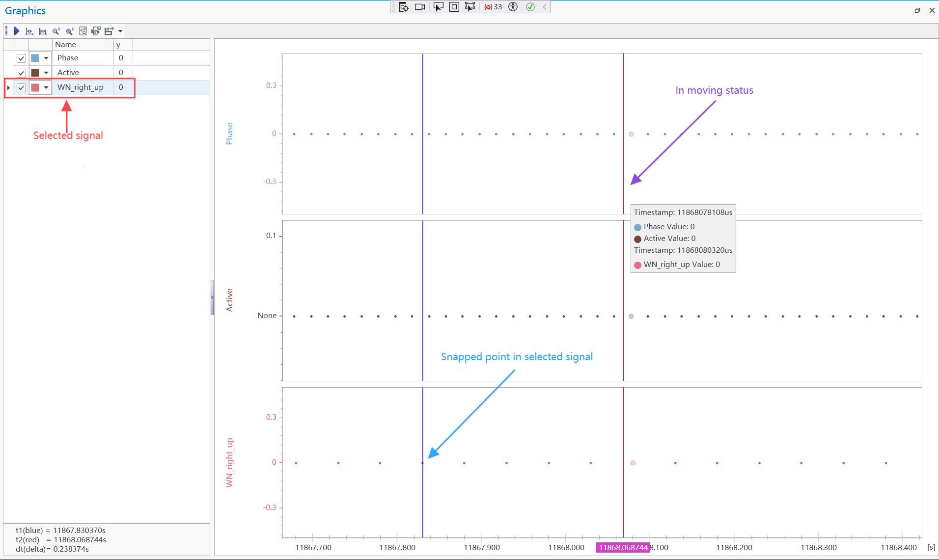Screen dimensions: 939x560
Task: Toggle the WN_right_up signal checkbox
Action: (21, 88)
